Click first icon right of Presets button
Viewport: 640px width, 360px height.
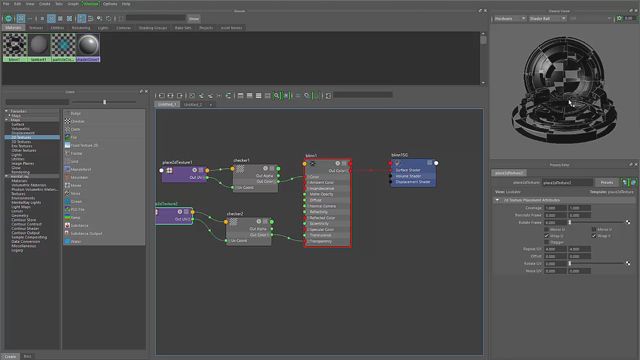(x=625, y=182)
